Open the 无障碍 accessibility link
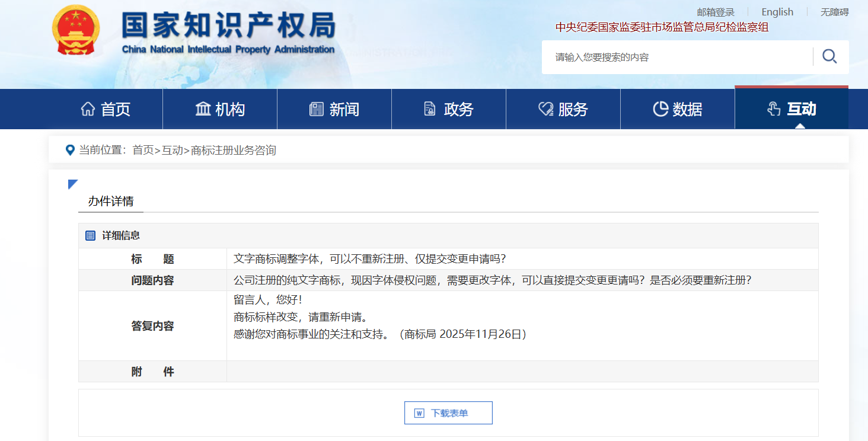 (x=834, y=12)
